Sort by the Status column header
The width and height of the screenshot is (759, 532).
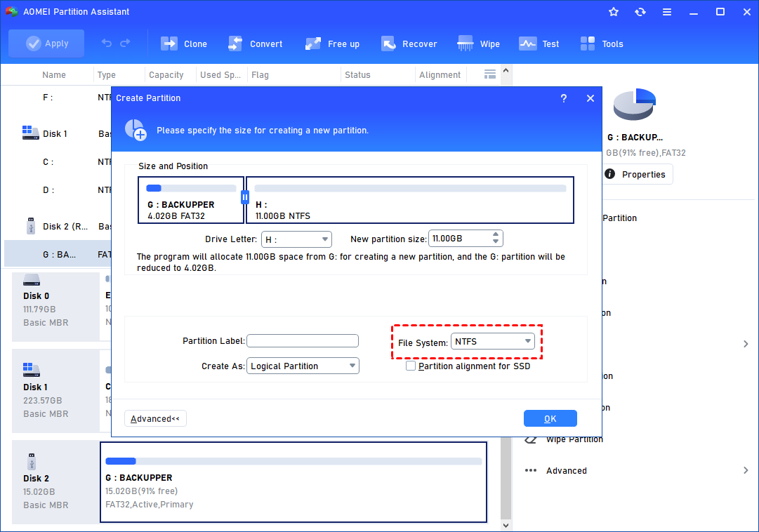pos(357,75)
